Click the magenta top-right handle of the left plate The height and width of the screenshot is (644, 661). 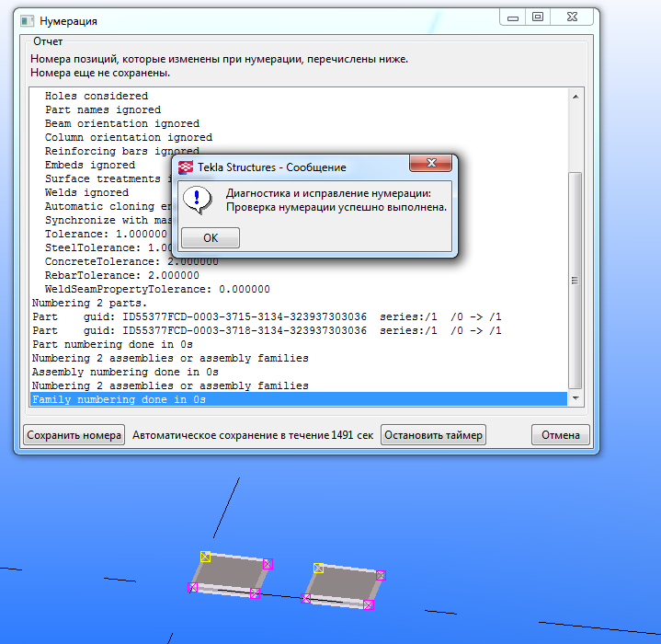[268, 564]
